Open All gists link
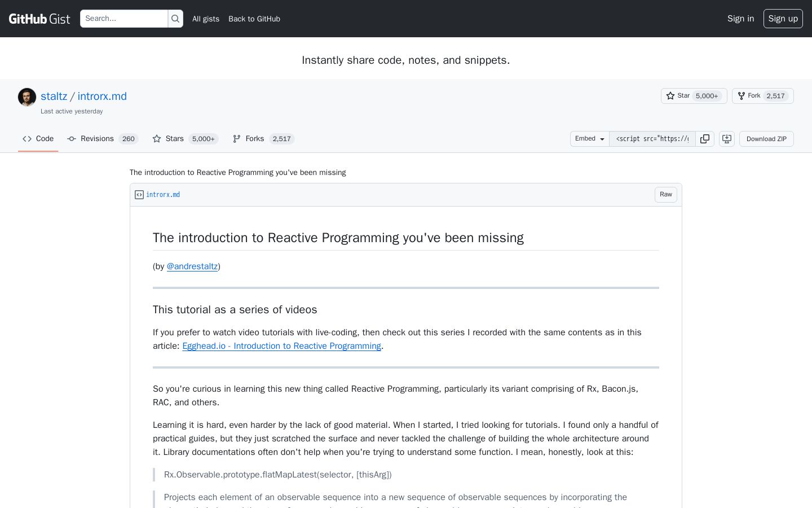This screenshot has height=508, width=812. coord(206,19)
